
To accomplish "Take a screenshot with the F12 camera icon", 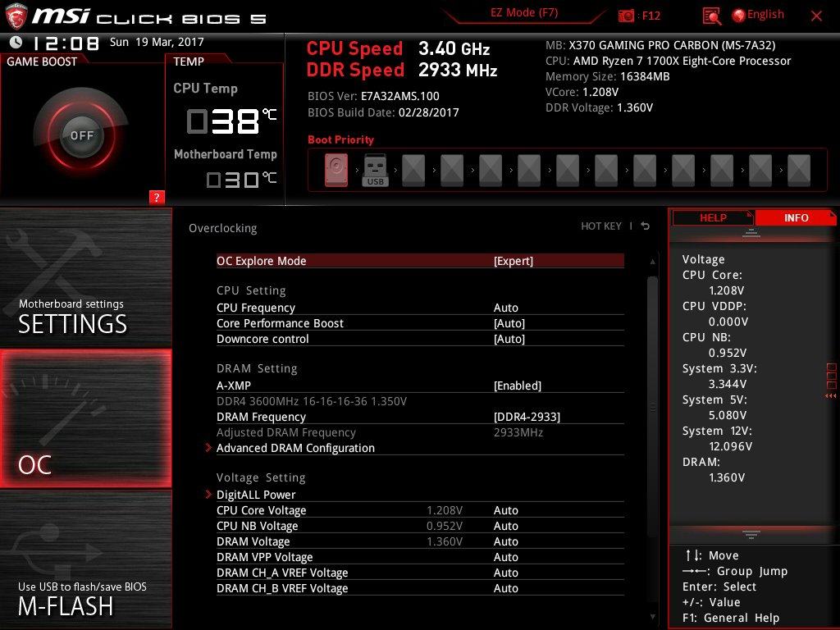I will coord(626,16).
